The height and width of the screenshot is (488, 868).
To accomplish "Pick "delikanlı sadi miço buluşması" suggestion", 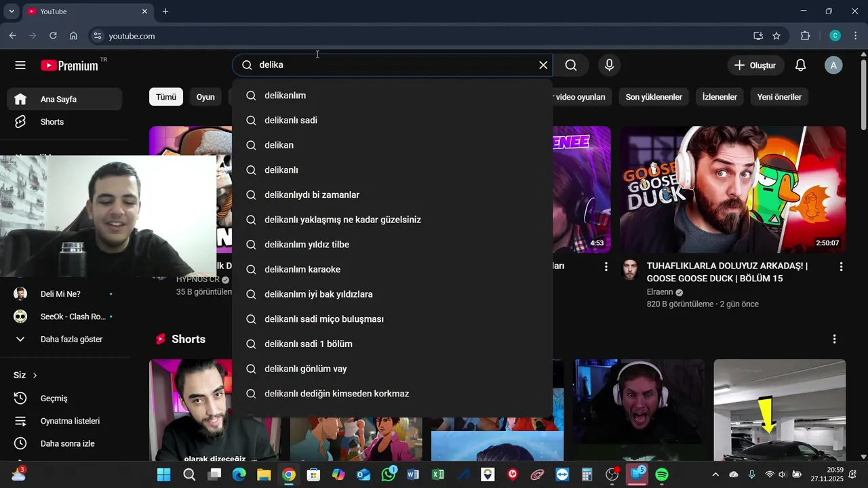I will pyautogui.click(x=392, y=319).
